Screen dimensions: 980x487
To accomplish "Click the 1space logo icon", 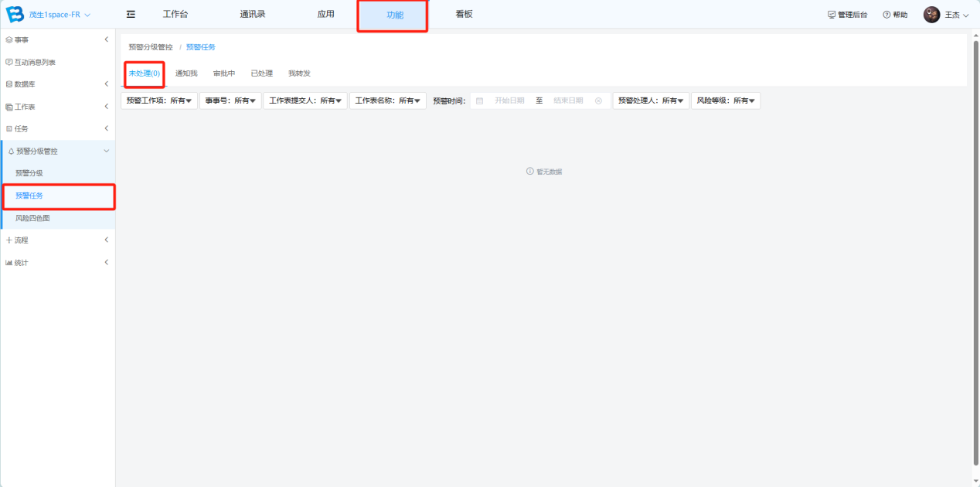I will point(15,15).
